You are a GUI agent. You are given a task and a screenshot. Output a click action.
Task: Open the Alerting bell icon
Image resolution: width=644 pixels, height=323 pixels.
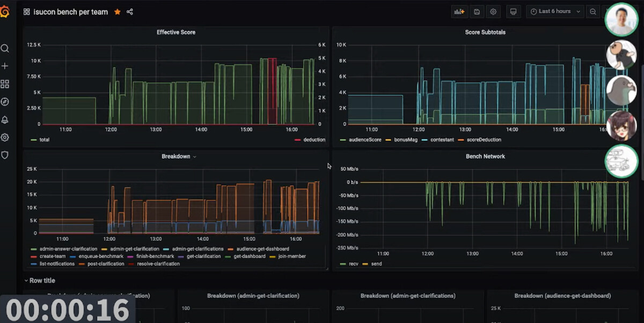(5, 120)
